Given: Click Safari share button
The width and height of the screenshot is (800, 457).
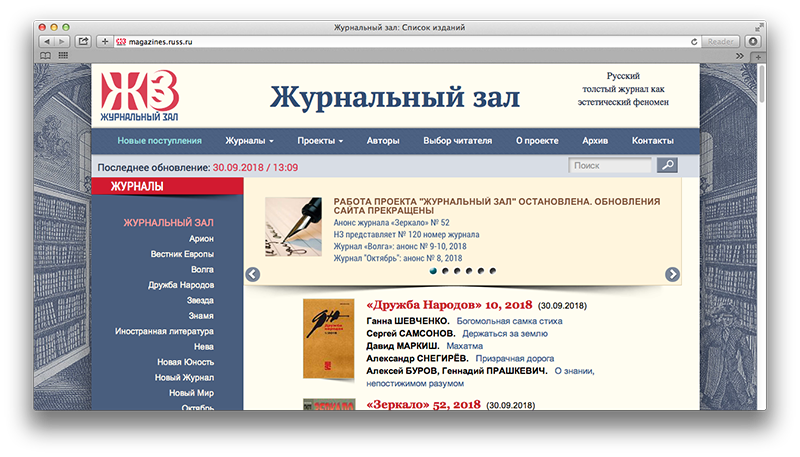Looking at the screenshot, I should 82,41.
